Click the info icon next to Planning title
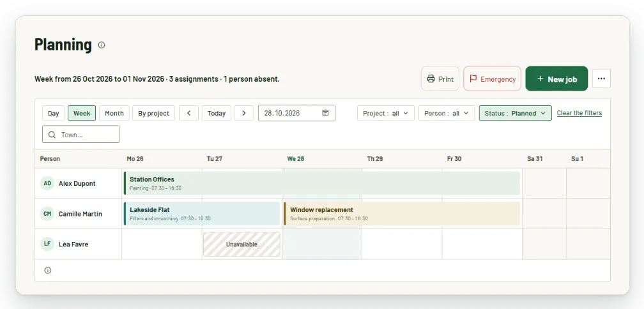This screenshot has width=644, height=309. click(x=102, y=45)
